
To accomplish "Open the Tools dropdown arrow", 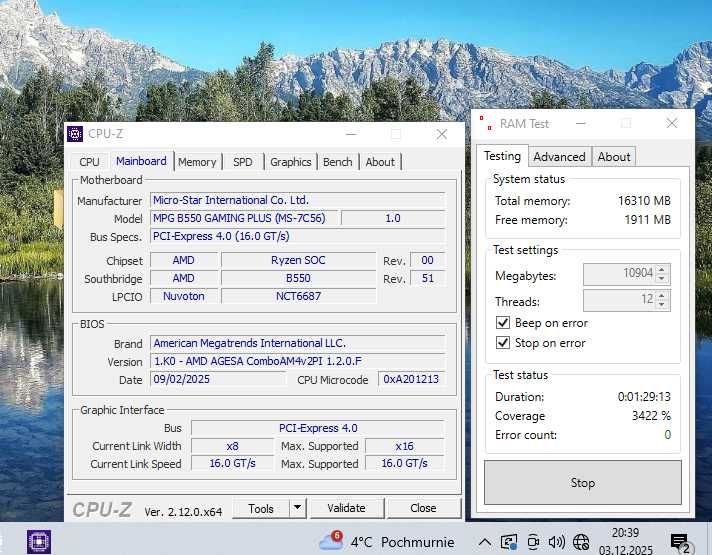I will click(297, 508).
